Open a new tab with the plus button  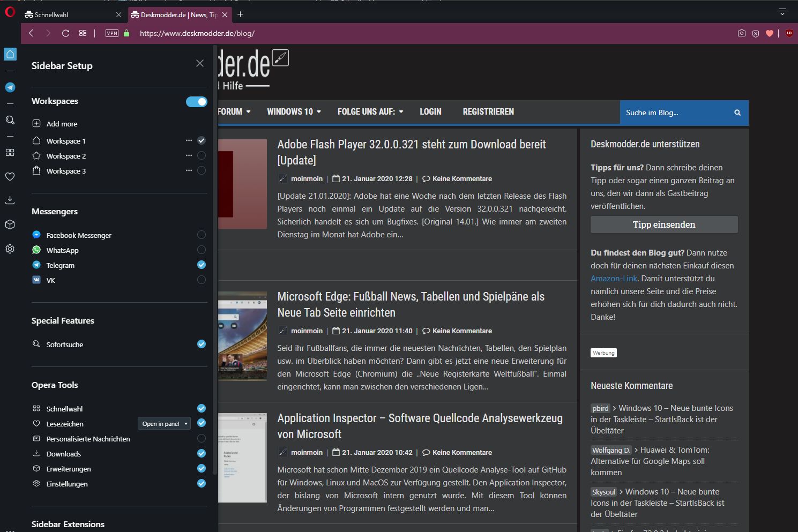pos(240,14)
